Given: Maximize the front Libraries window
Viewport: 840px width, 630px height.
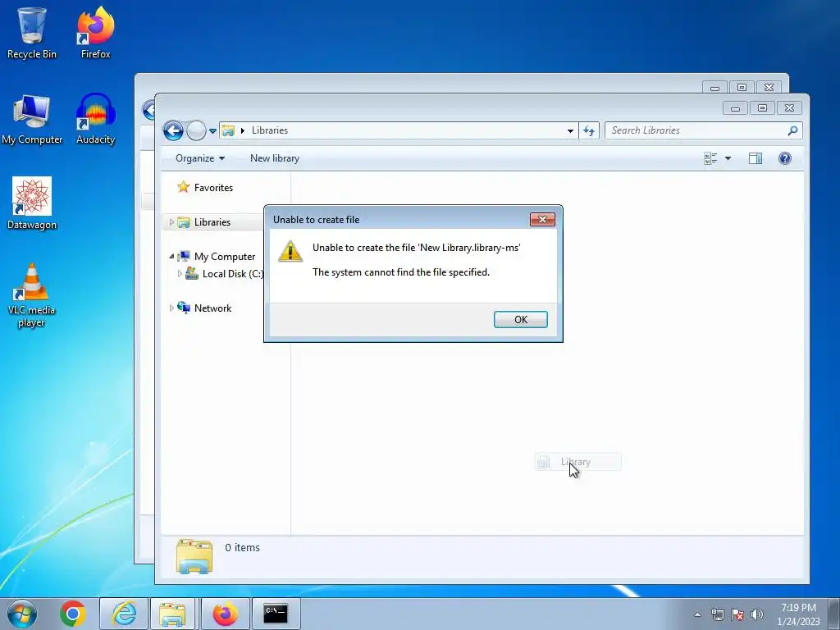Looking at the screenshot, I should pos(762,108).
